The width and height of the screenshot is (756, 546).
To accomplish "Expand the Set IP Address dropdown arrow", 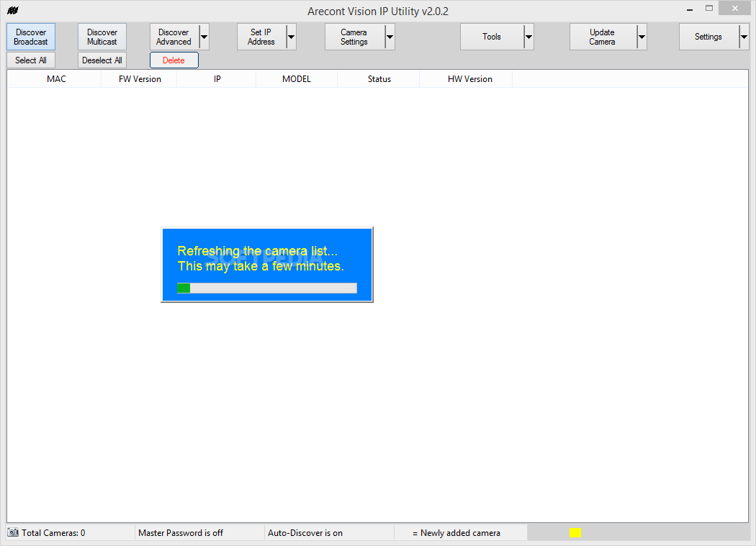I will 291,37.
